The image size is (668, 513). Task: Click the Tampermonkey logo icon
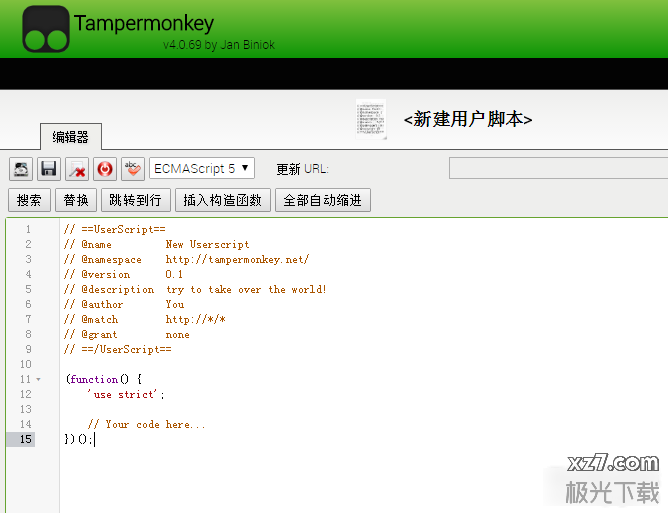(x=46, y=29)
